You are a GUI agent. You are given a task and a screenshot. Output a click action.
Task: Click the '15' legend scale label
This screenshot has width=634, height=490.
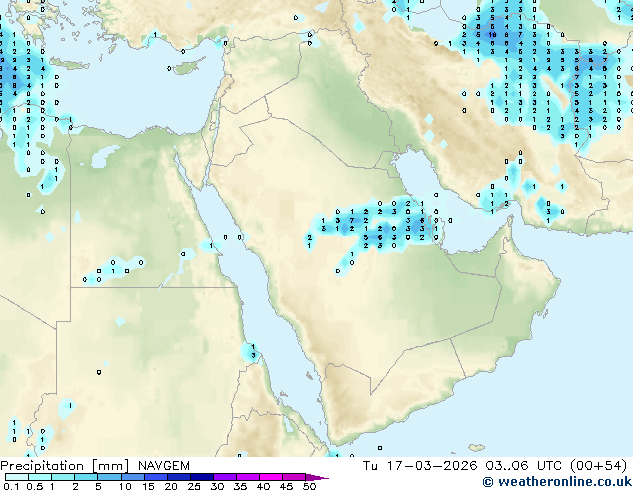click(148, 486)
